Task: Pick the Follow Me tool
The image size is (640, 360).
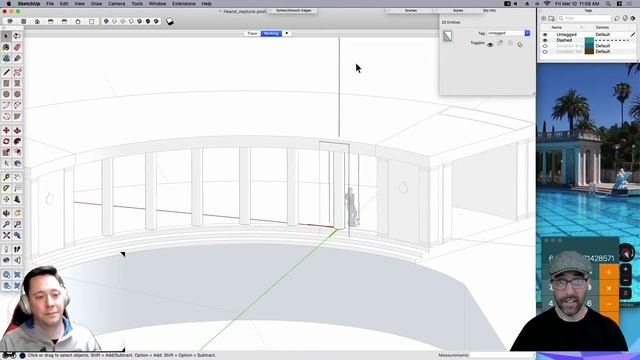Action: [17, 141]
